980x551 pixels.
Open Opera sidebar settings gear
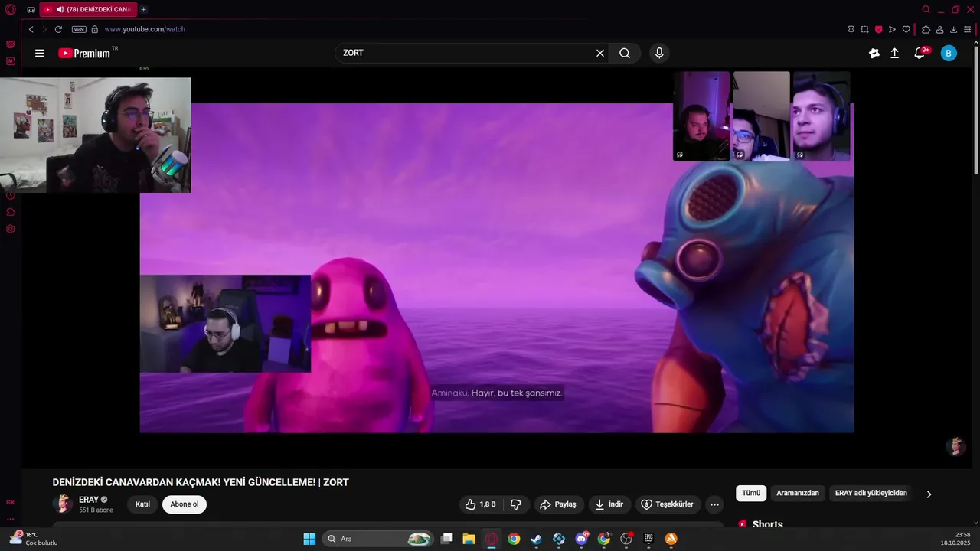11,229
